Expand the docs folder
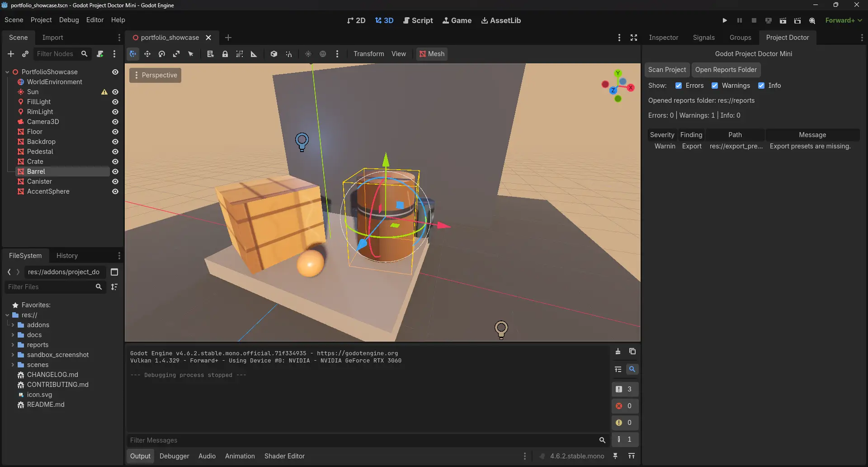 click(13, 335)
